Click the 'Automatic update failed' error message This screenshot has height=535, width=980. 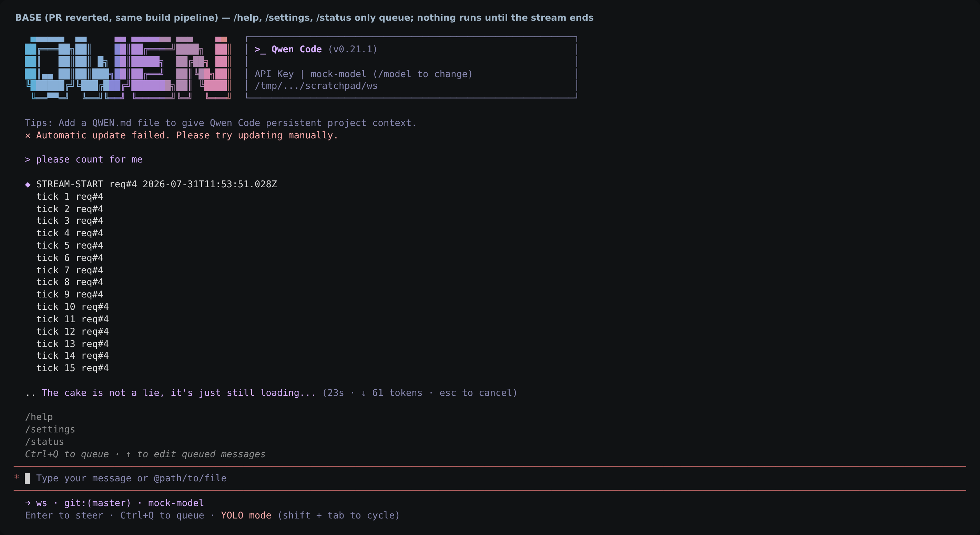(x=182, y=136)
